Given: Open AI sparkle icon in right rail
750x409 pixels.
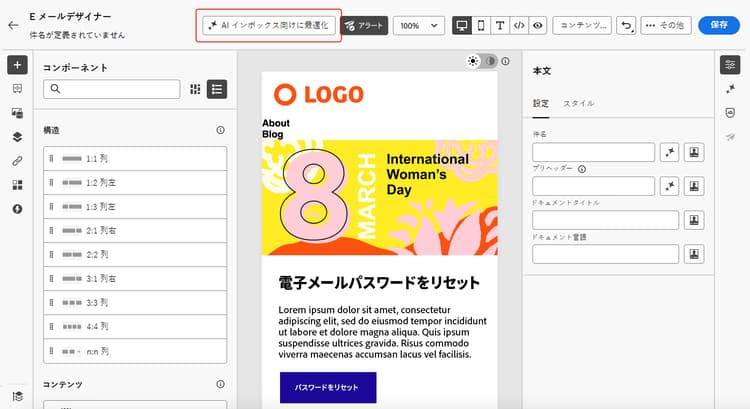Looking at the screenshot, I should point(730,88).
